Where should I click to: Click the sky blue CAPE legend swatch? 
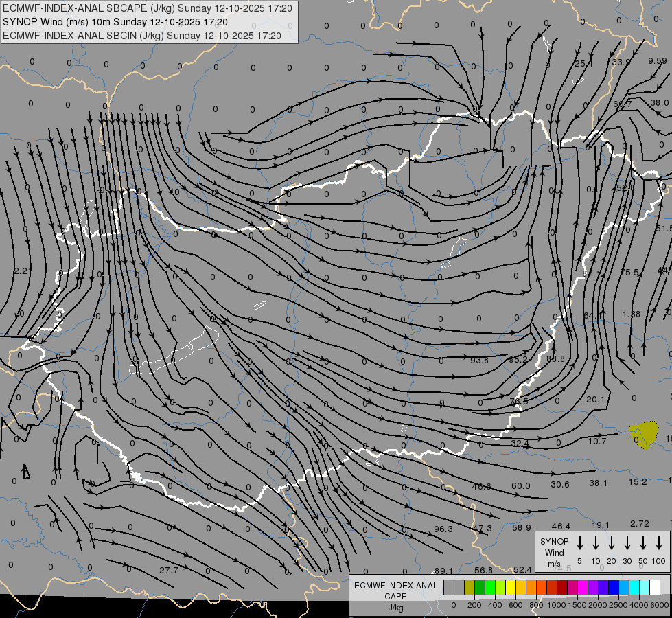point(623,588)
